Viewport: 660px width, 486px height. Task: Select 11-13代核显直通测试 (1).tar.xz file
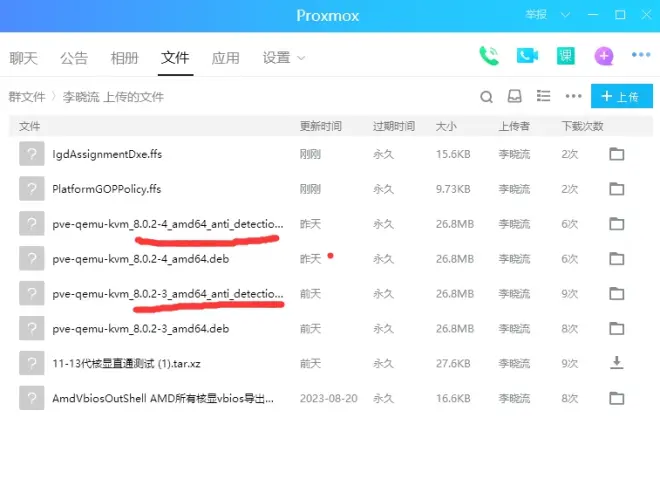tap(126, 363)
